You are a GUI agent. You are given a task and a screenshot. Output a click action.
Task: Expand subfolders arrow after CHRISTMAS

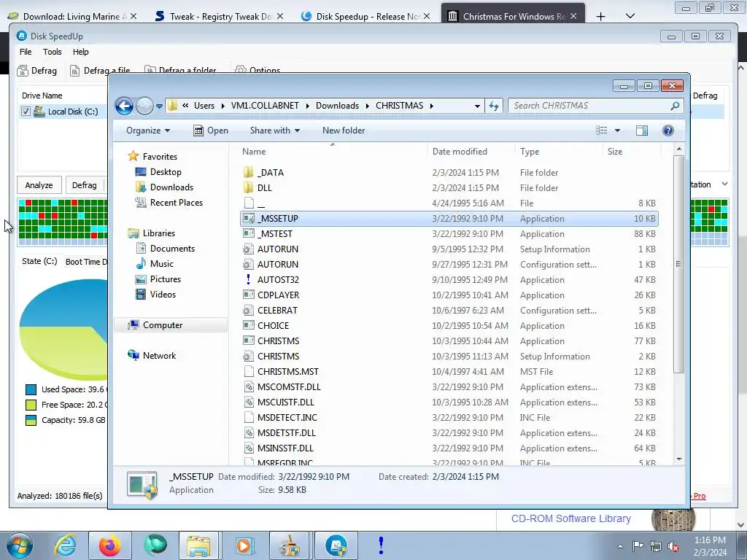[432, 106]
